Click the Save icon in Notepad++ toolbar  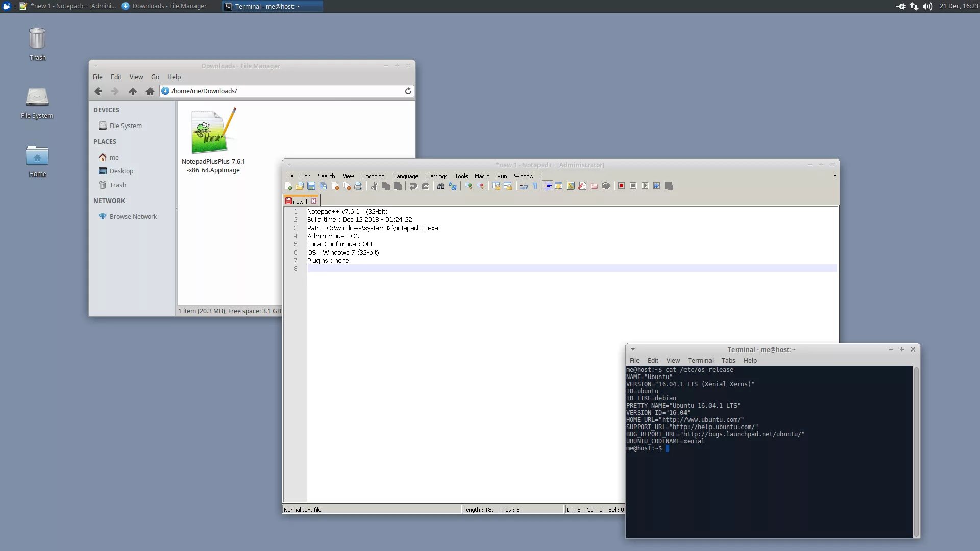[x=311, y=186]
